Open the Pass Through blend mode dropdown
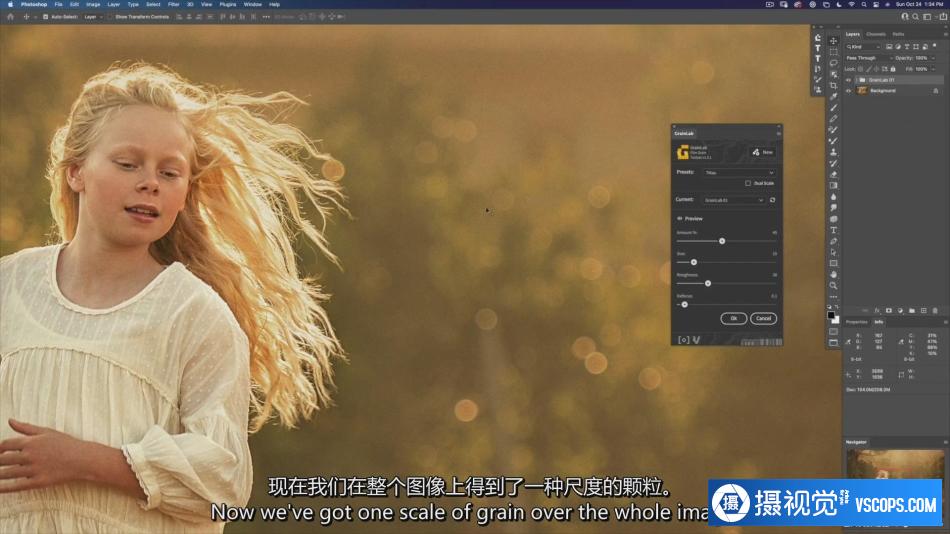The image size is (950, 534). 869,58
